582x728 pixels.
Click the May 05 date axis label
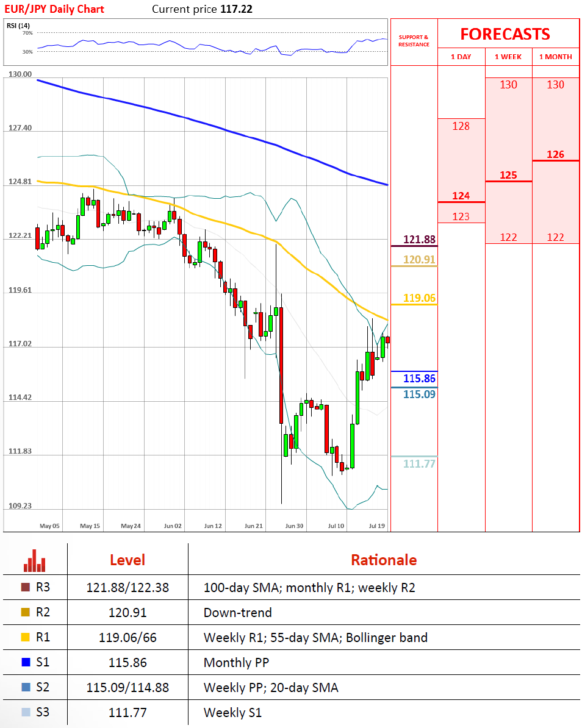pos(49,526)
